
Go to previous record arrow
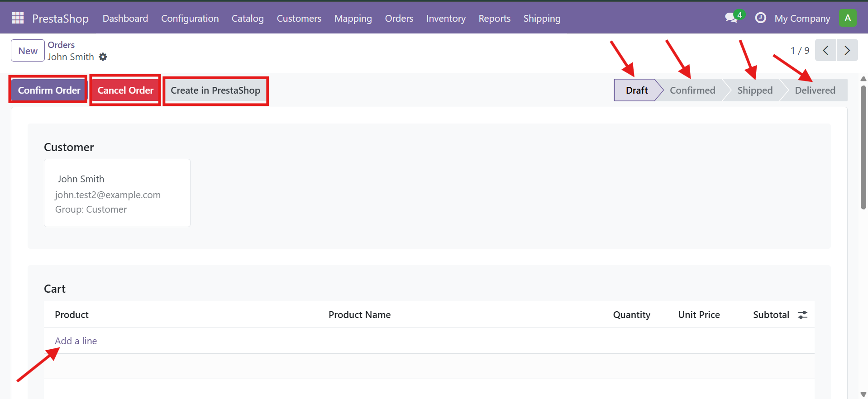825,50
